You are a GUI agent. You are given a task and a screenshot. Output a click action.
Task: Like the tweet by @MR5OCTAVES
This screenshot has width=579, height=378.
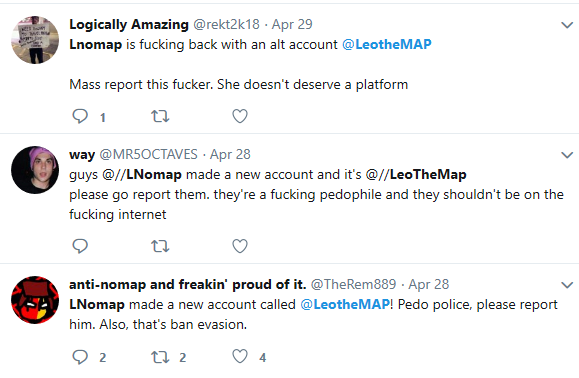point(240,246)
